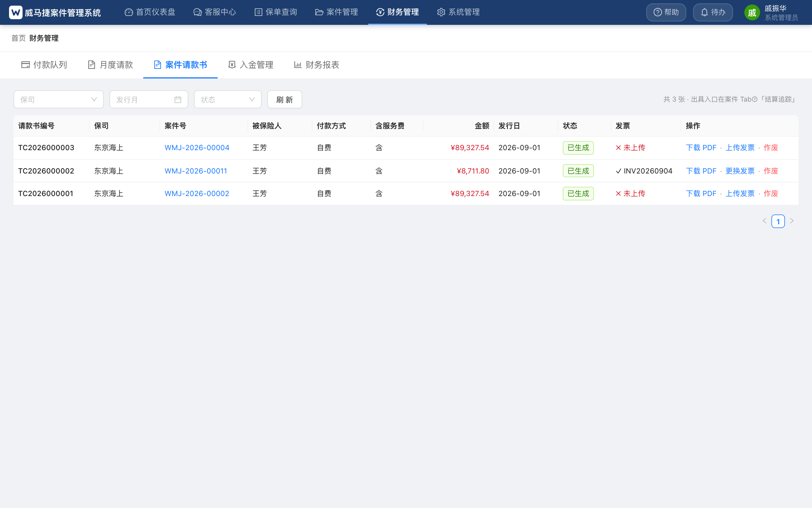Click 更换发票 for TC2026000002
This screenshot has height=508, width=812.
coord(740,171)
